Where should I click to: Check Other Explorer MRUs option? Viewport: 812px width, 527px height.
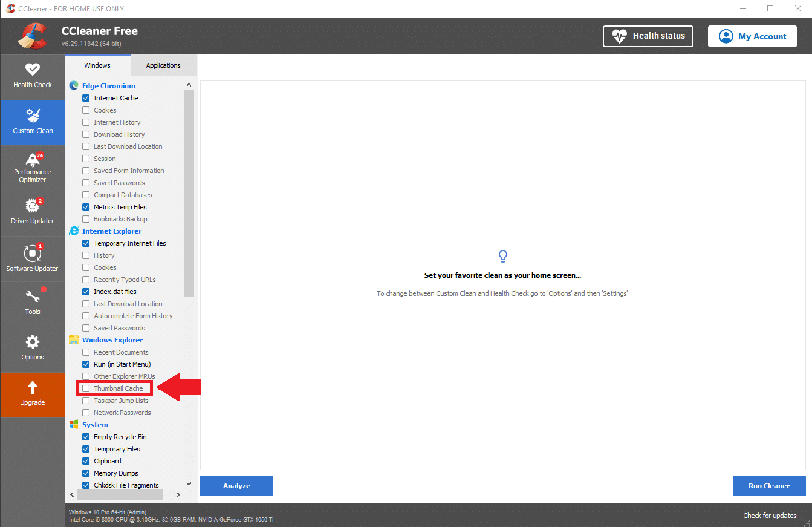click(86, 376)
